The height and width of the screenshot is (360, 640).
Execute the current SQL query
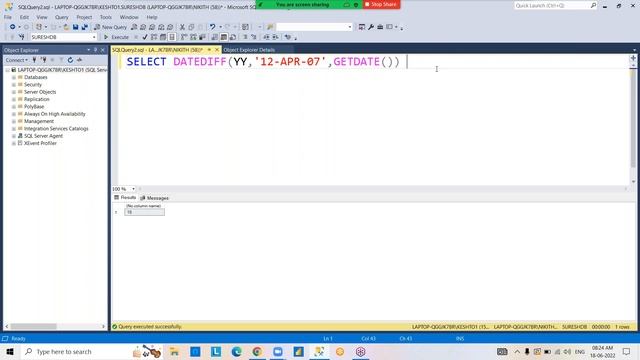[116, 37]
